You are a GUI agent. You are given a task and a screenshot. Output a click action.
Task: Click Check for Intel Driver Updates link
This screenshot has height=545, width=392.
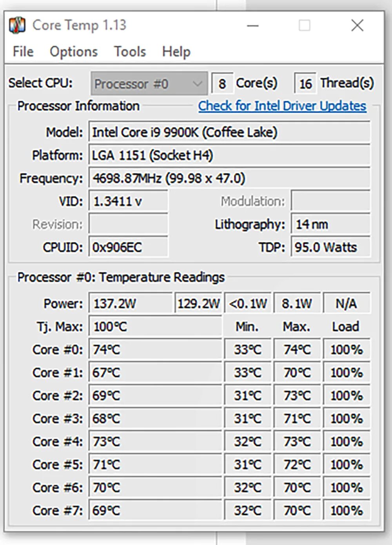(282, 106)
